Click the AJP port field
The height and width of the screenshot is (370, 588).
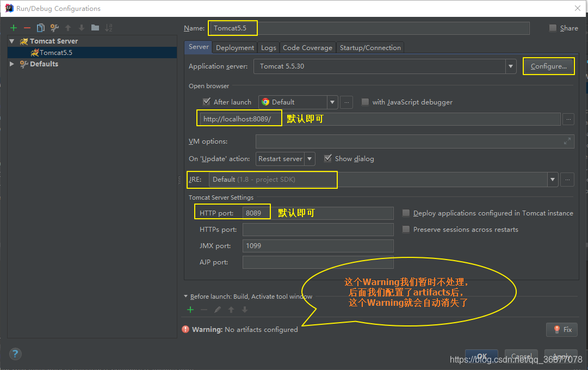[318, 262]
